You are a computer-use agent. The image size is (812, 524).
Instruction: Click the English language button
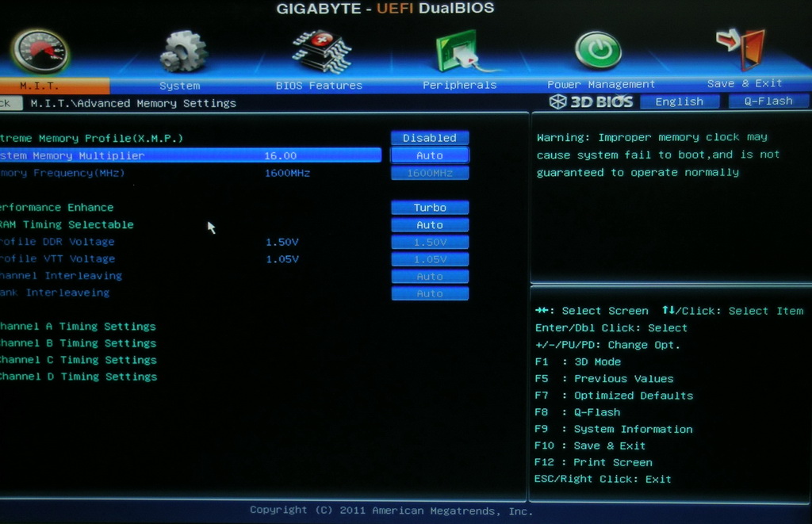point(680,101)
